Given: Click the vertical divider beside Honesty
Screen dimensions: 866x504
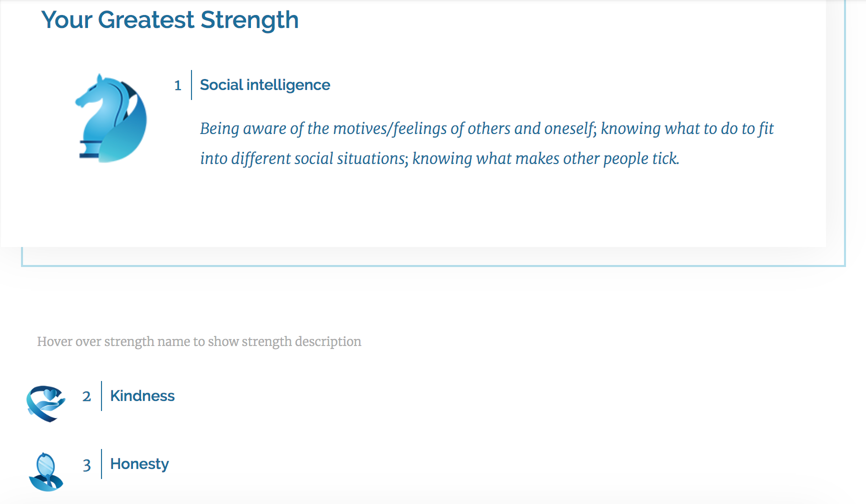Looking at the screenshot, I should (x=101, y=464).
